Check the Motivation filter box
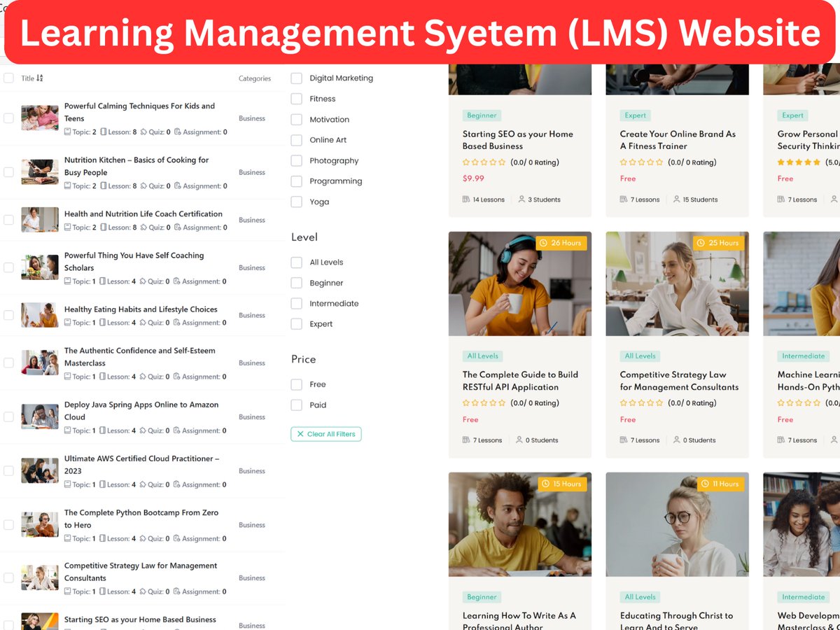 (297, 120)
